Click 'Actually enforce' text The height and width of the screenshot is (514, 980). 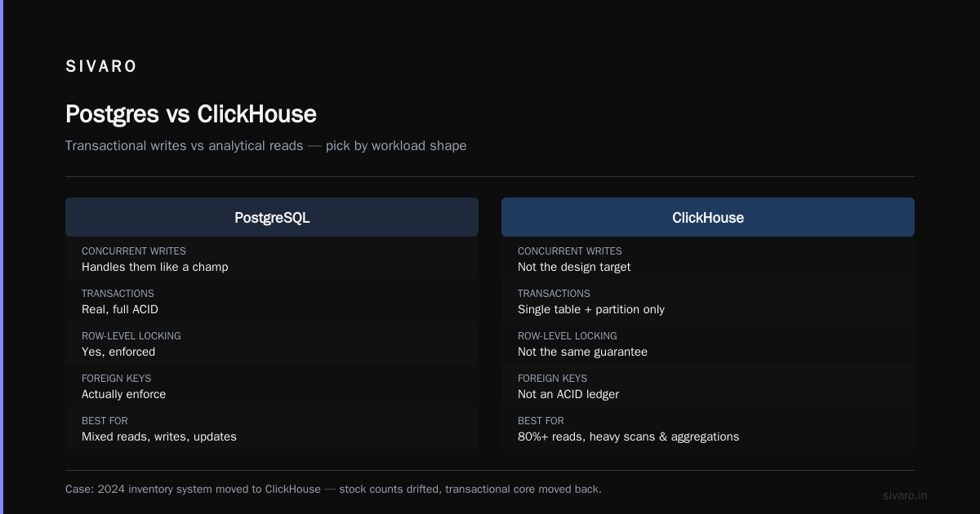(123, 394)
